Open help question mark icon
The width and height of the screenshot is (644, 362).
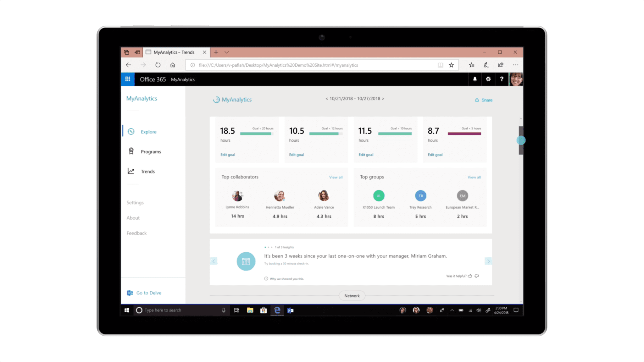coord(502,79)
